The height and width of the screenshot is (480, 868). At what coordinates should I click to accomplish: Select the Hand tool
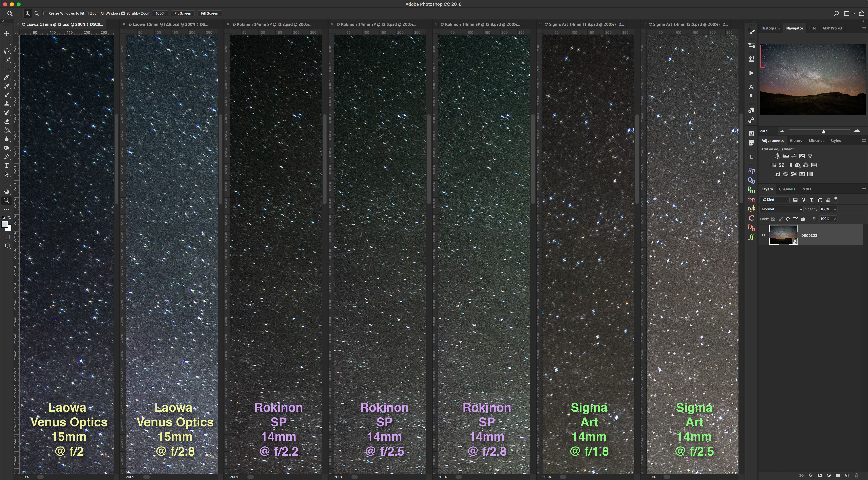coord(6,192)
